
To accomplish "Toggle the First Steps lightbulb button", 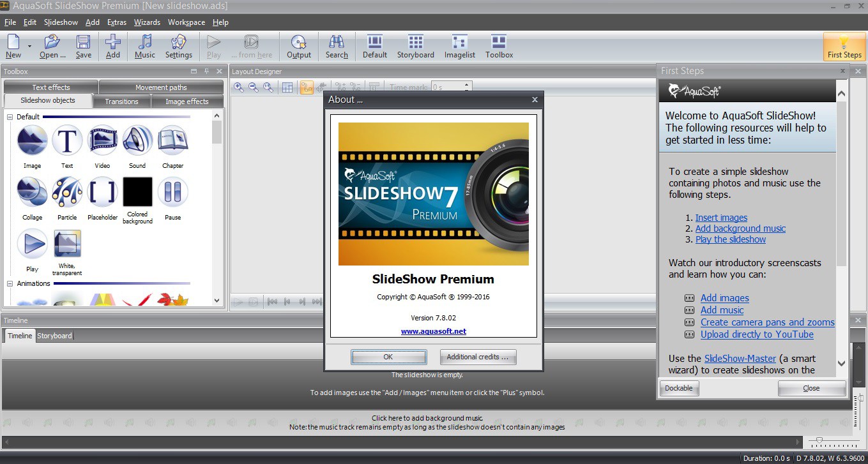I will click(x=844, y=46).
